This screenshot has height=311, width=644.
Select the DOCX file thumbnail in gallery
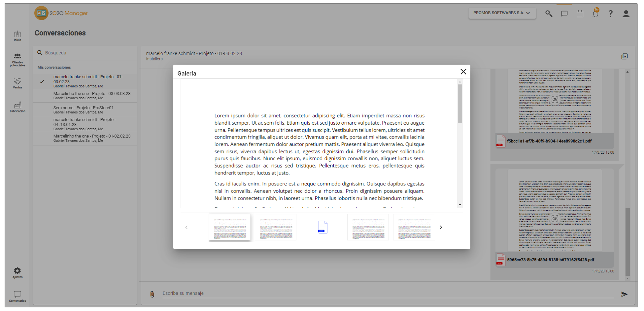click(322, 227)
